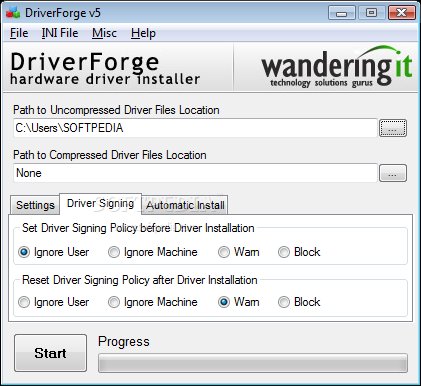Open the Misc menu

click(x=104, y=33)
